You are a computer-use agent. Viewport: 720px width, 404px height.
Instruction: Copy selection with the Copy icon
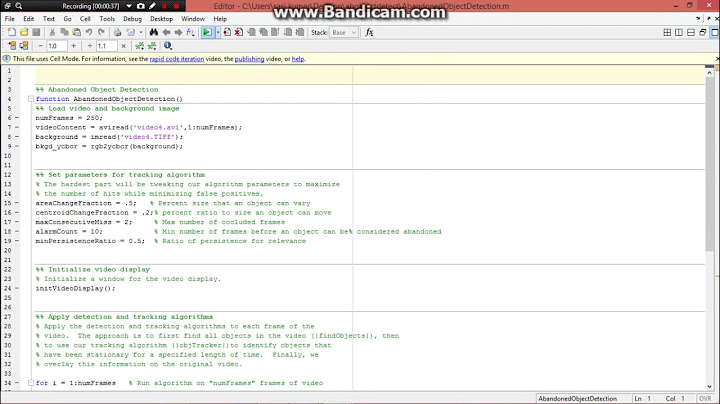pyautogui.click(x=64, y=32)
